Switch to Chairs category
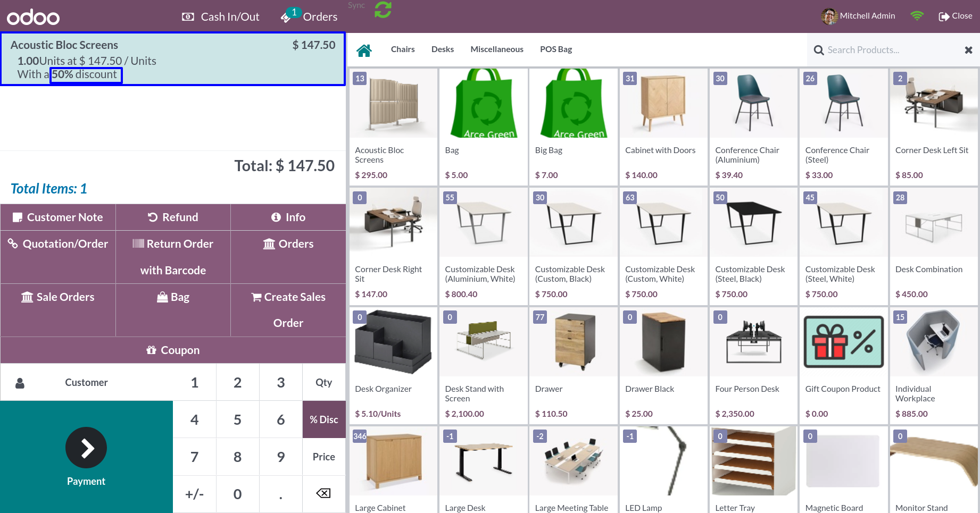This screenshot has width=980, height=513. (403, 49)
